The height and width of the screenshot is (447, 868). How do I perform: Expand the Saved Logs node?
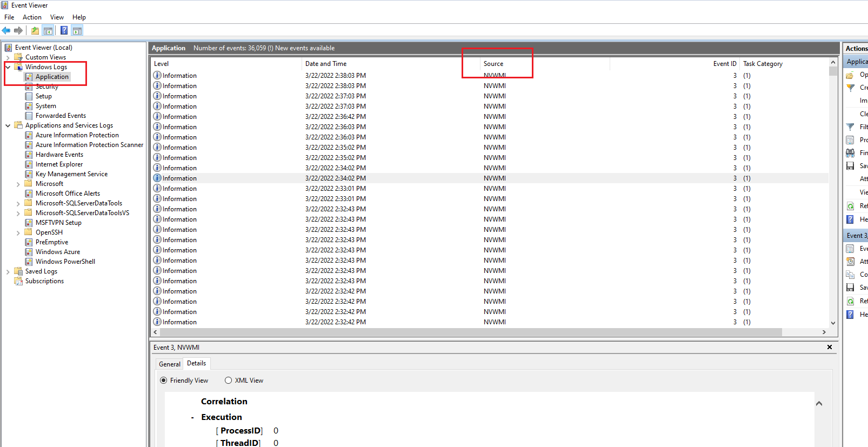pos(8,272)
